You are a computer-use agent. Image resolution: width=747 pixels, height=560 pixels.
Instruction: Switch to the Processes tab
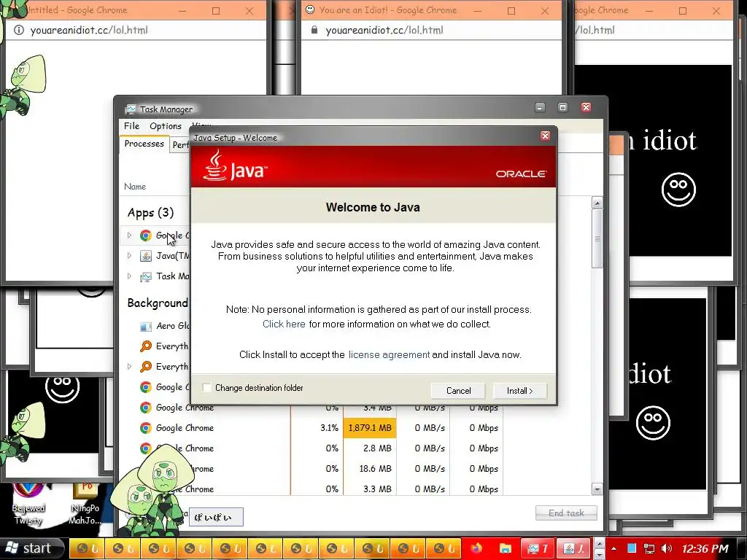pos(144,144)
